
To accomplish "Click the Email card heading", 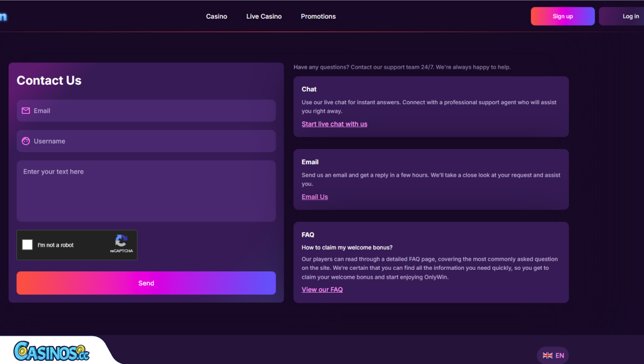I will [310, 162].
